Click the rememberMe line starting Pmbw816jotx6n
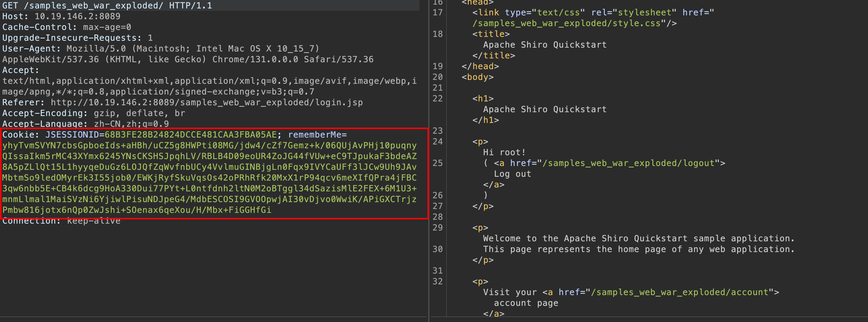This screenshot has height=322, width=868. tap(137, 210)
